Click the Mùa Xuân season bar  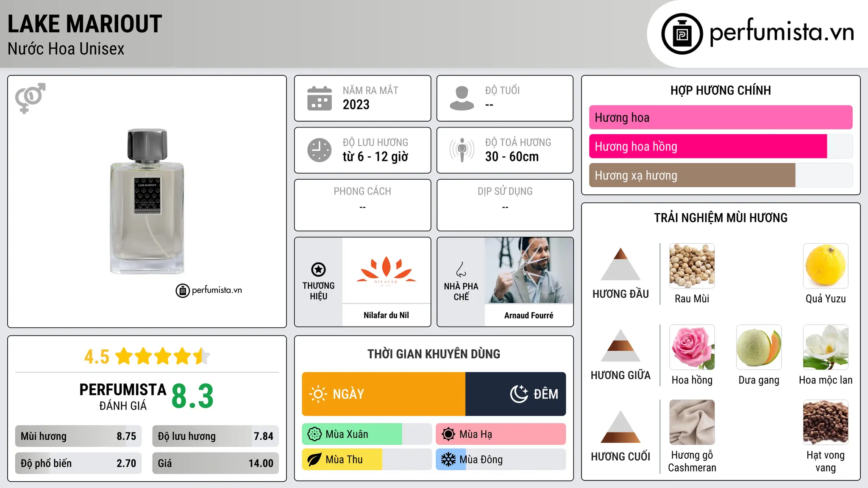[x=367, y=434]
